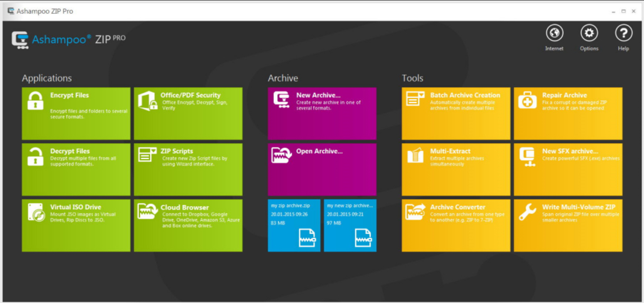Click the padlock icon on Encrypt Files
This screenshot has height=303, width=644.
(x=35, y=101)
